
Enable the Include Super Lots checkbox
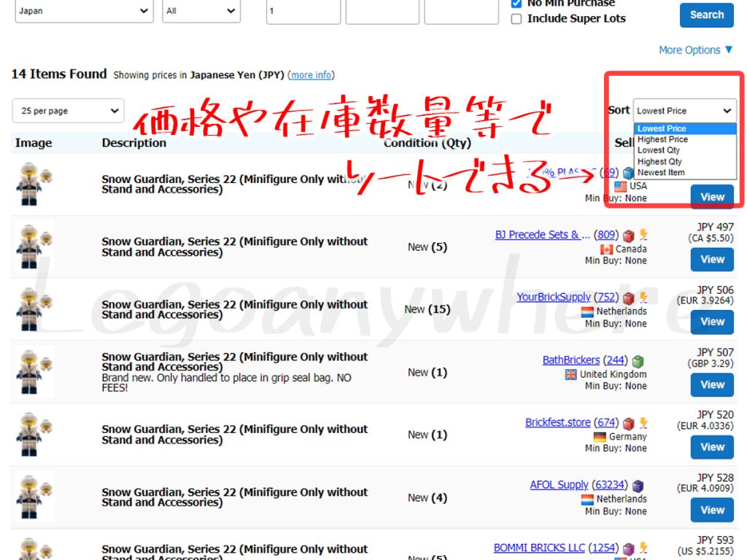coord(516,19)
